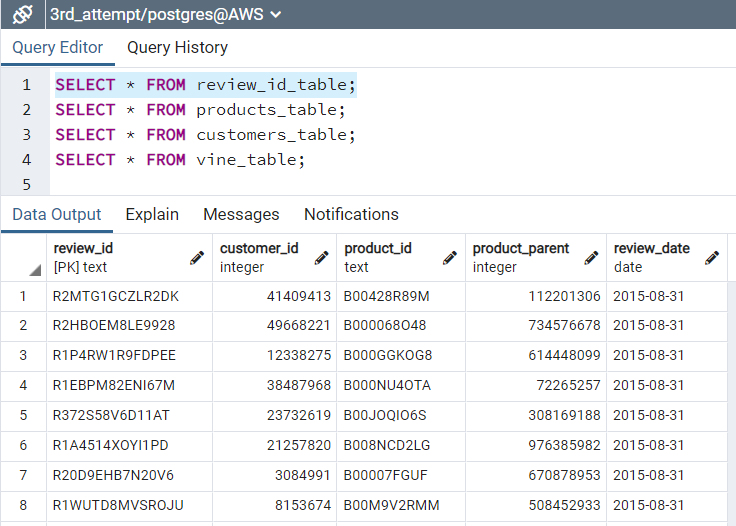Viewport: 736px width, 526px height.
Task: Click cell R2MTG1GCZLR2DK
Action: click(x=130, y=297)
